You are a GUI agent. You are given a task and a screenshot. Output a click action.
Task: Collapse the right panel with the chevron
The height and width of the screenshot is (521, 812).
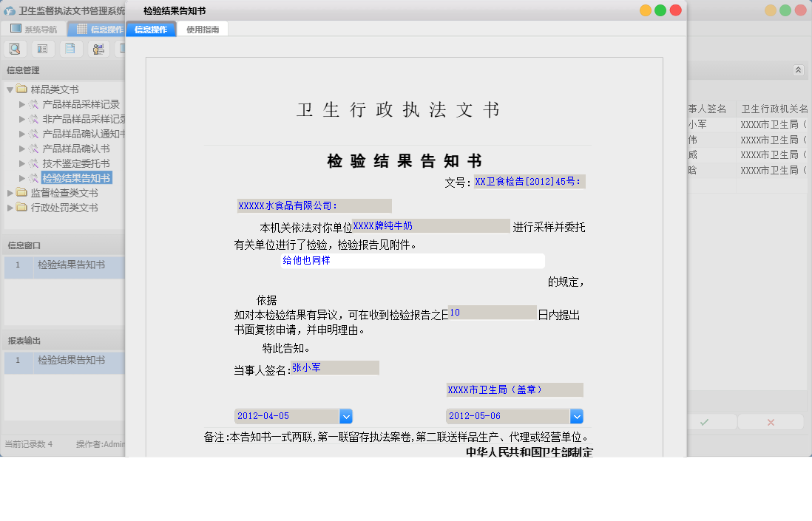point(799,69)
